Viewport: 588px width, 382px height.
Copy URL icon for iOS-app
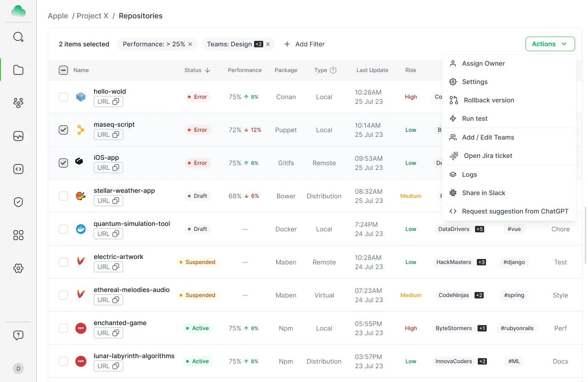tap(116, 168)
